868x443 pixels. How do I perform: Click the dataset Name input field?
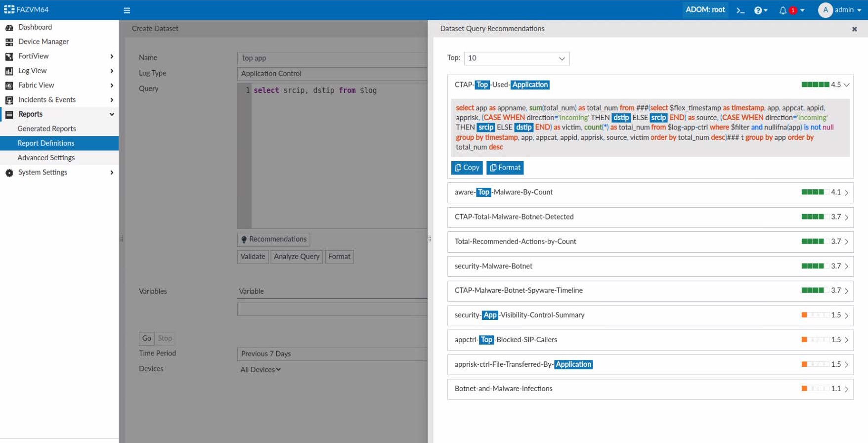(x=332, y=58)
